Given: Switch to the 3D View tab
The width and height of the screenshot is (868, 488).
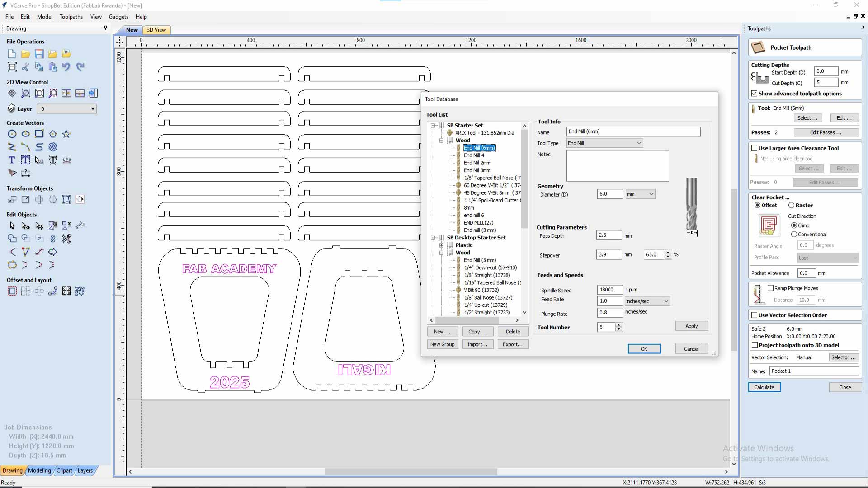Looking at the screenshot, I should [x=156, y=30].
